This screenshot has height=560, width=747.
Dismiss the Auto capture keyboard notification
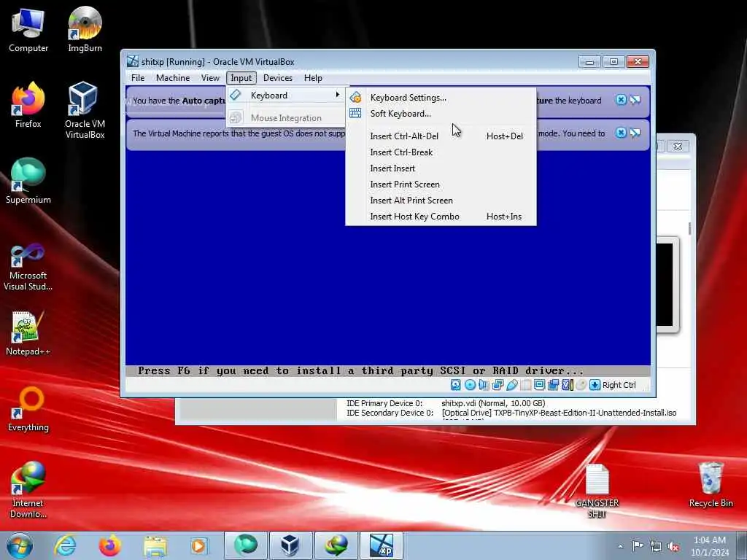coord(621,99)
